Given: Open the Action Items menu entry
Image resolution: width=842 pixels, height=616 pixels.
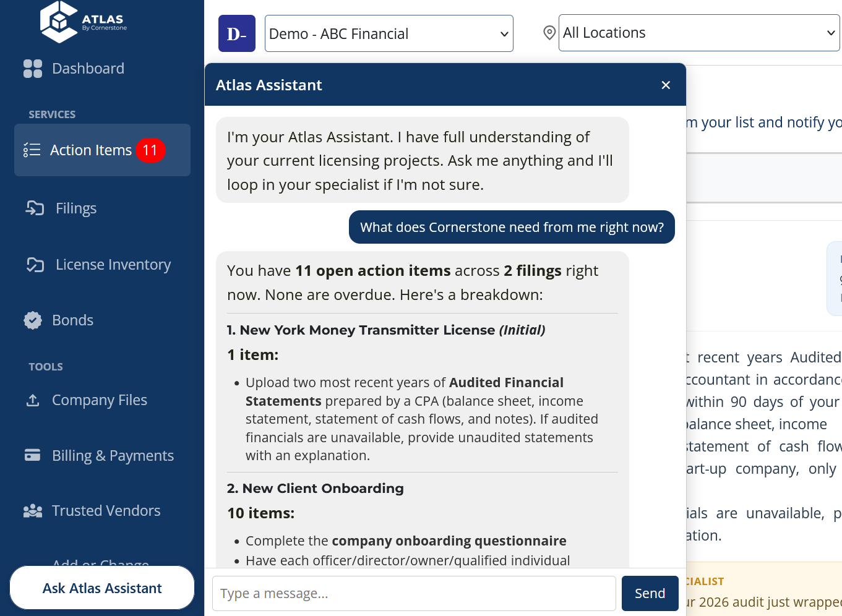Looking at the screenshot, I should click(102, 150).
